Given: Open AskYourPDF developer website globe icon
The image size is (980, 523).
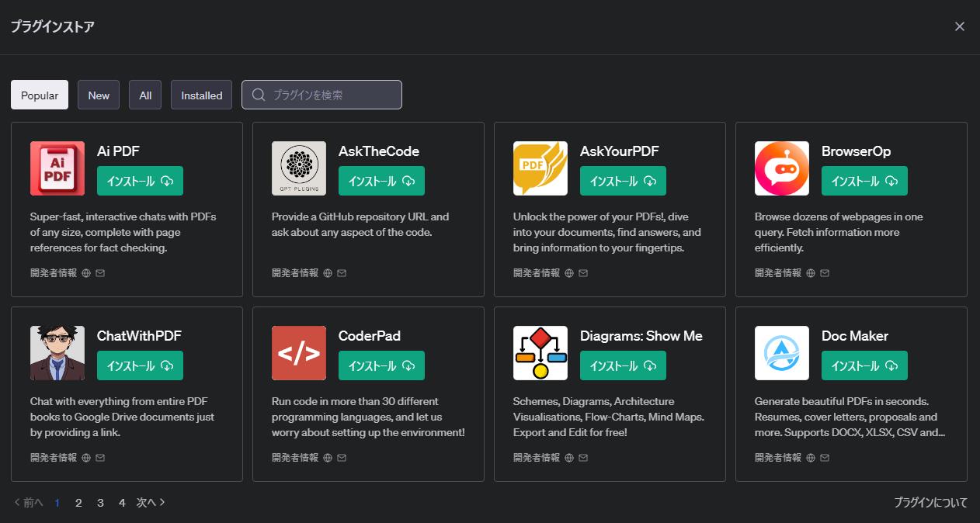Looking at the screenshot, I should pos(569,273).
